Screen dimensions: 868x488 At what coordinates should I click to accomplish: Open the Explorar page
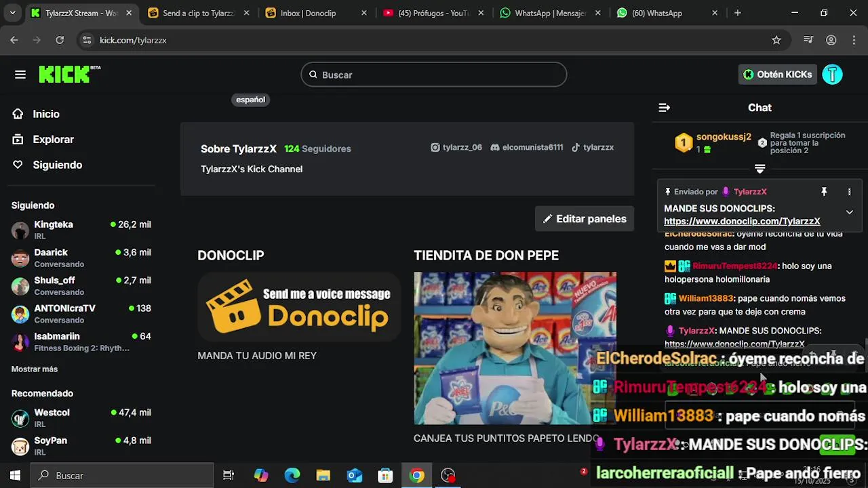point(43,139)
